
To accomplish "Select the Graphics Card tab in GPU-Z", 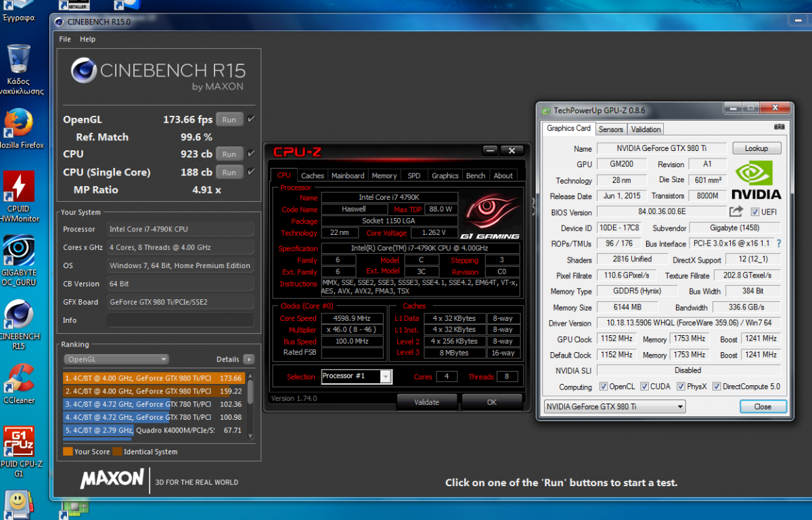I will (569, 129).
